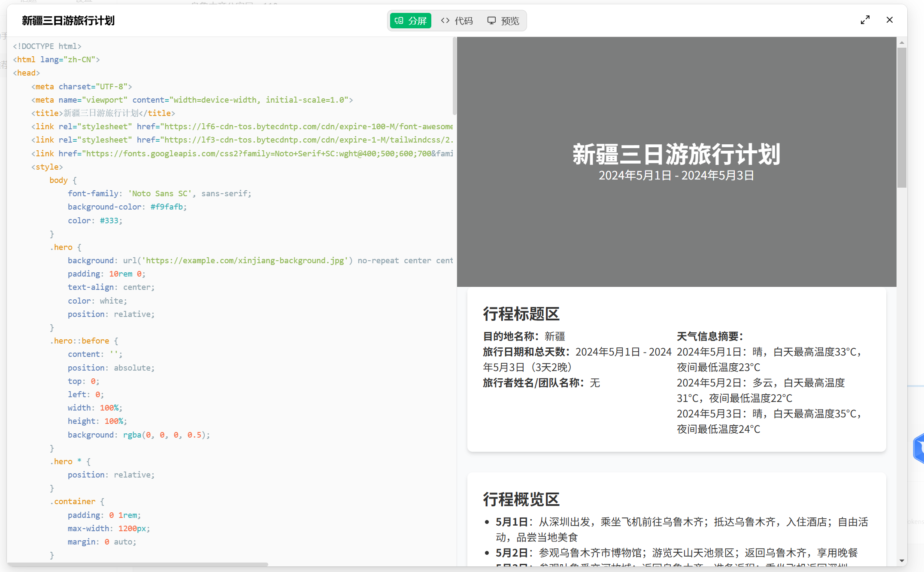
Task: Click the hero date range 2024年5月1日 - 2024年5月3日
Action: [676, 176]
